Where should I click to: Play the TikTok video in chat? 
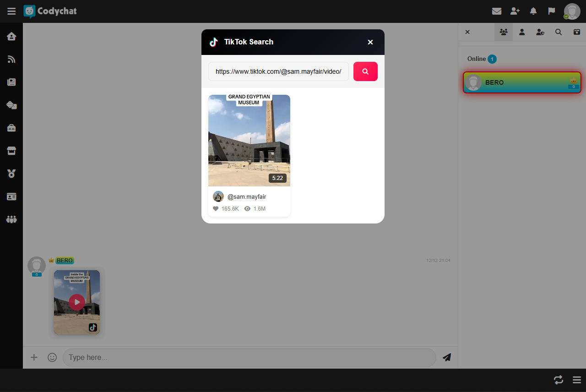pos(77,302)
